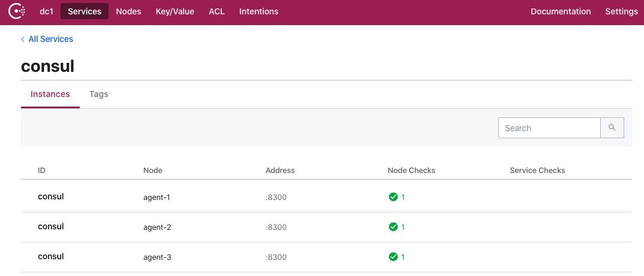Image resolution: width=644 pixels, height=276 pixels.
Task: Go to the Nodes page
Action: click(x=128, y=11)
